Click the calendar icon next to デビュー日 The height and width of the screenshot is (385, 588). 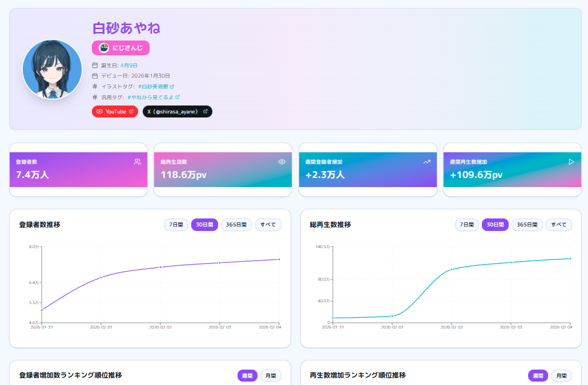[95, 75]
